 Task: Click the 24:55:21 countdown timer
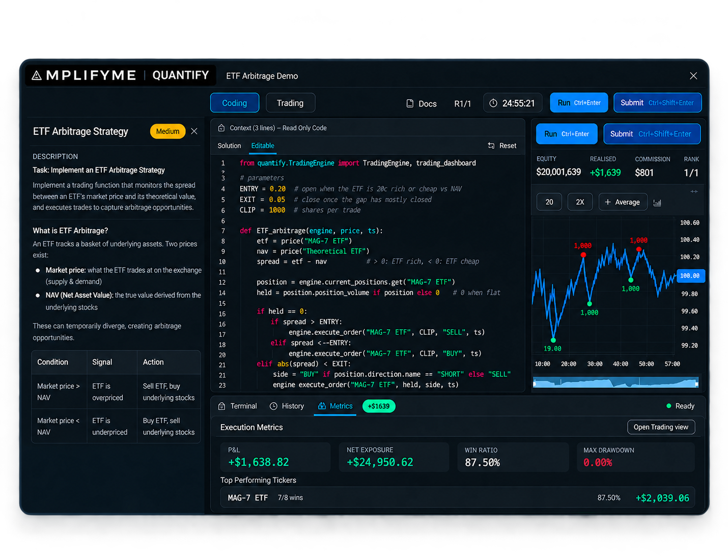(x=513, y=103)
